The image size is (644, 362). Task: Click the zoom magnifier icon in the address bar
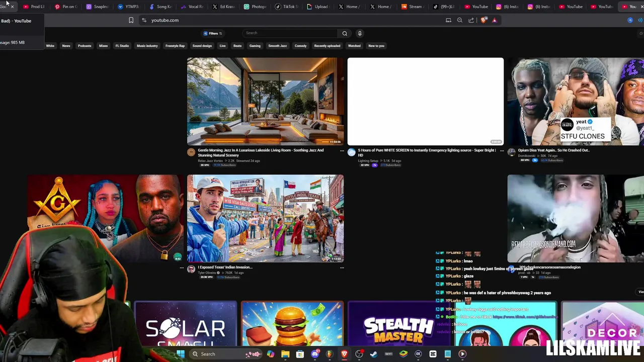click(460, 20)
